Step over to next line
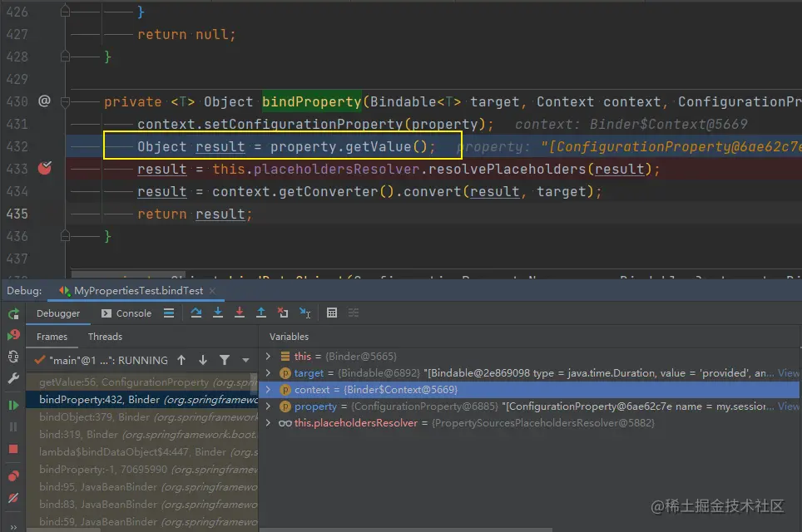 tap(196, 313)
